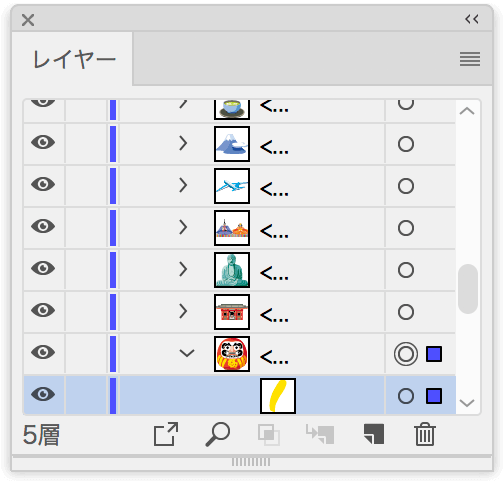Screen dimensions: 504x486
Task: Hide the yellow stroke path with its eye icon
Action: [x=43, y=394]
